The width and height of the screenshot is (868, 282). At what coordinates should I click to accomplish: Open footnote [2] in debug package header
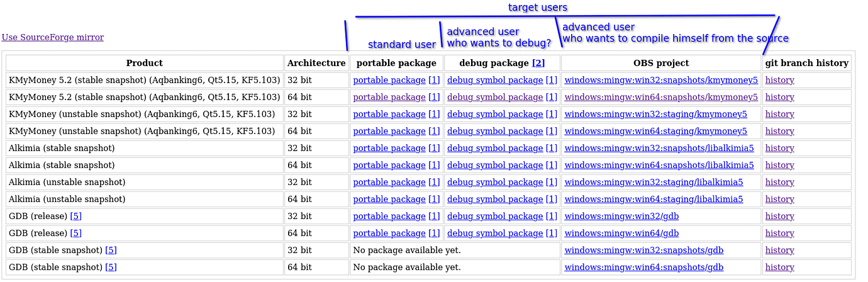538,63
